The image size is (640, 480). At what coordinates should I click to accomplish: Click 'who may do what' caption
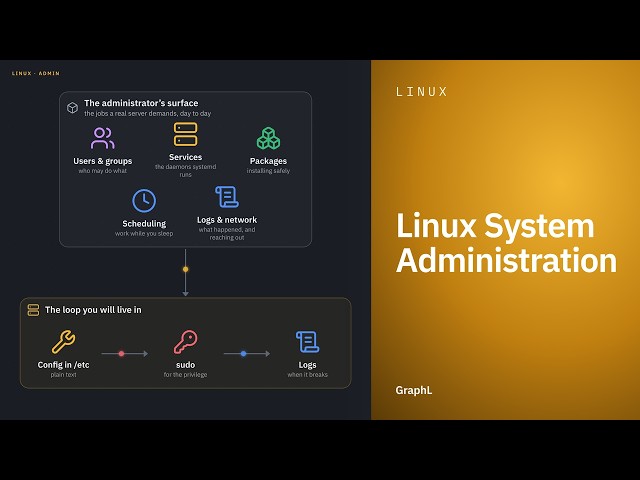(x=102, y=171)
